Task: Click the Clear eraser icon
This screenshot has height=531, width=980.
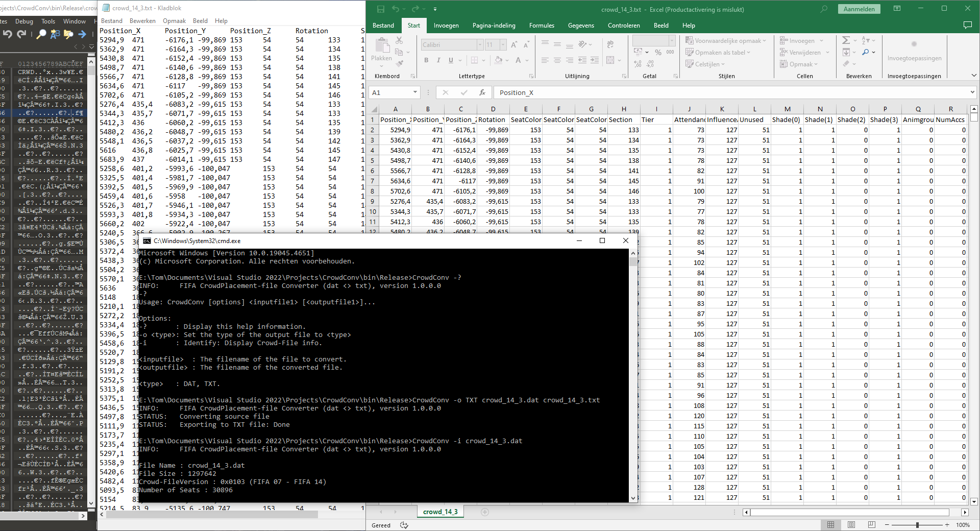Action: [x=846, y=64]
